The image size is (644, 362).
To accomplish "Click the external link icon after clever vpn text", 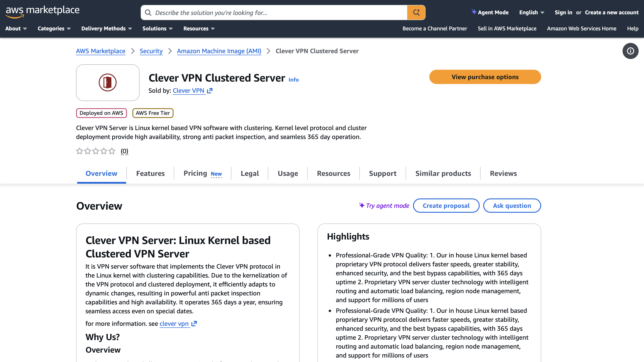I will 194,324.
